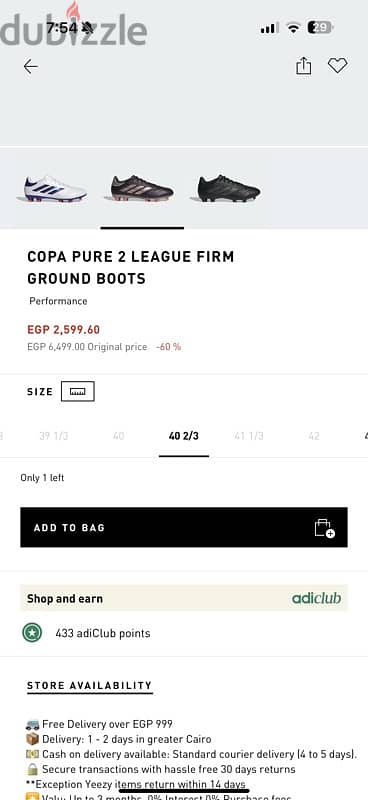Tap the bag icon on Add to Bag
The image size is (368, 800).
pos(324,528)
